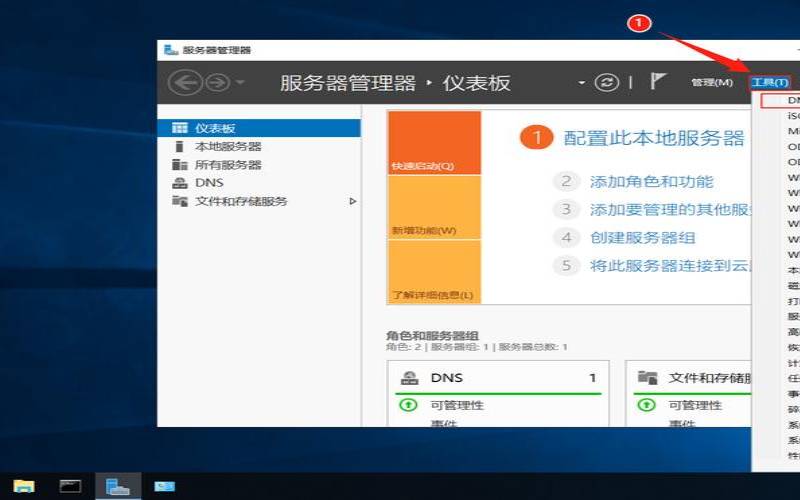The image size is (800, 500).
Task: Select 仪表板 in the sidebar
Action: click(259, 128)
